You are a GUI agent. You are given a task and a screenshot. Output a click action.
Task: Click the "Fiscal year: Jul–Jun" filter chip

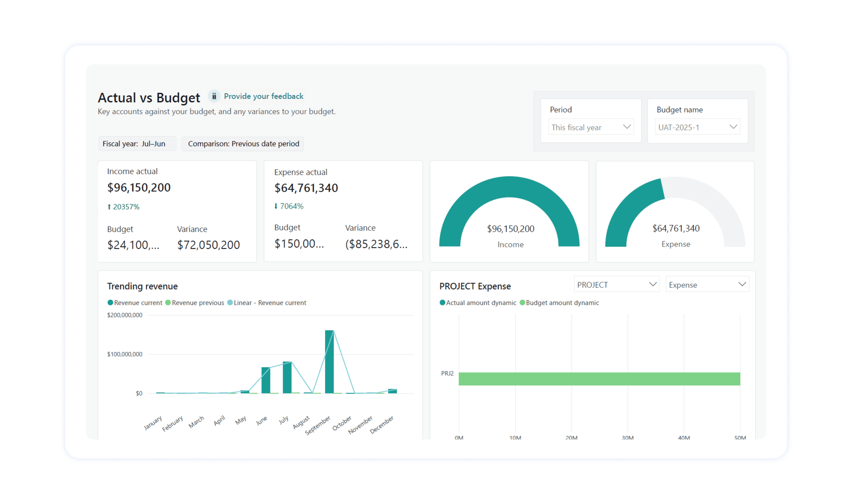point(137,143)
